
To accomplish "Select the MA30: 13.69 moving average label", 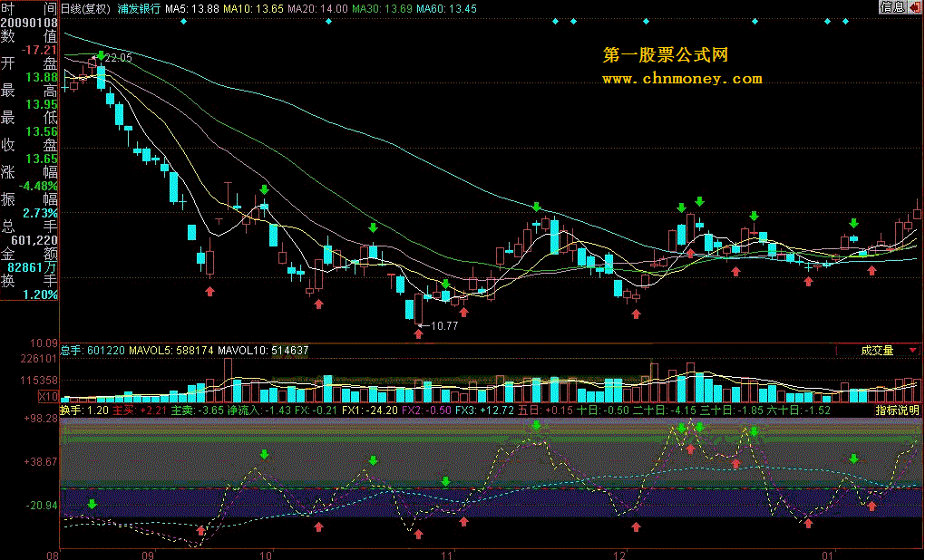I will (x=383, y=9).
